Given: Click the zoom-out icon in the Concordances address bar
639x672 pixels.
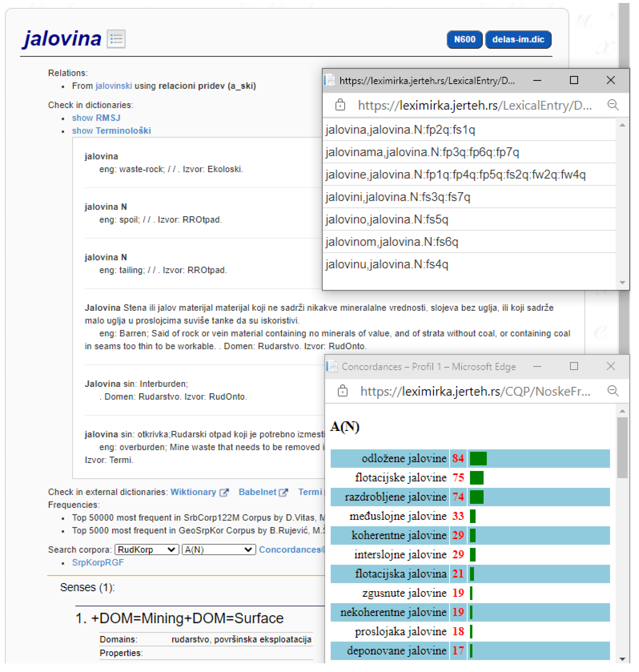Looking at the screenshot, I should click(613, 391).
